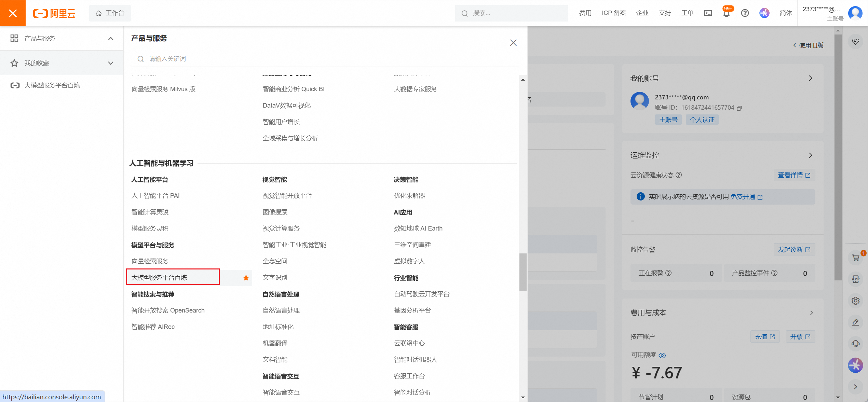The image size is (868, 402).
Task: Expand the 我的收藏 sidebar section
Action: pyautogui.click(x=111, y=63)
